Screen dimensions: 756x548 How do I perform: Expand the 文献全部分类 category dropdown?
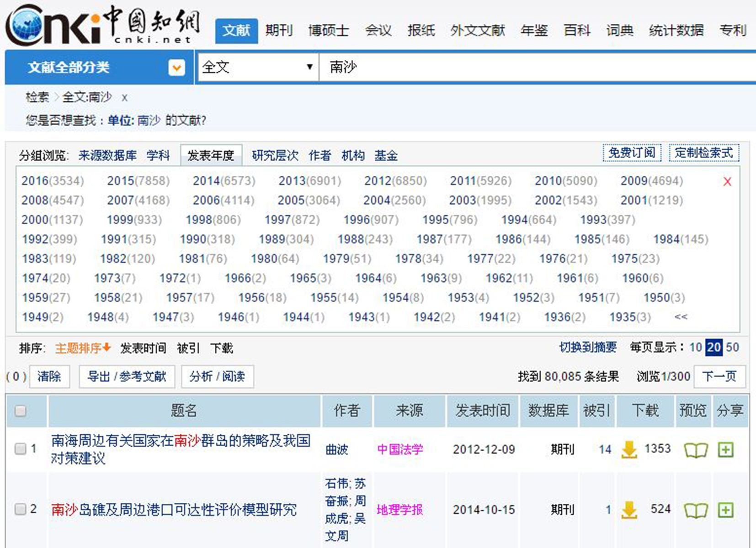click(x=176, y=68)
